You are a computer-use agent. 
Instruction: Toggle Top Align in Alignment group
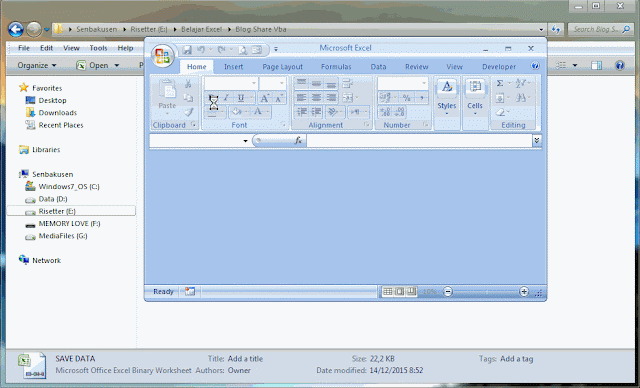[x=301, y=84]
